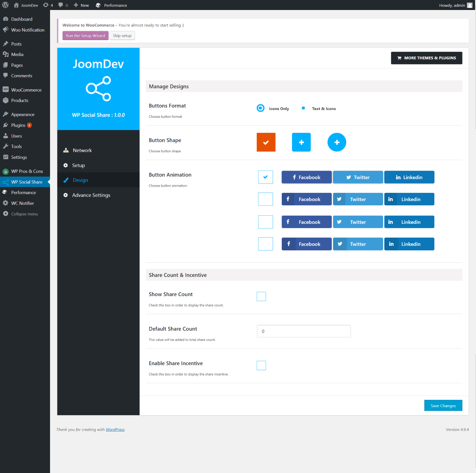The height and width of the screenshot is (473, 476).
Task: Click the Save Changes button
Action: (443, 405)
